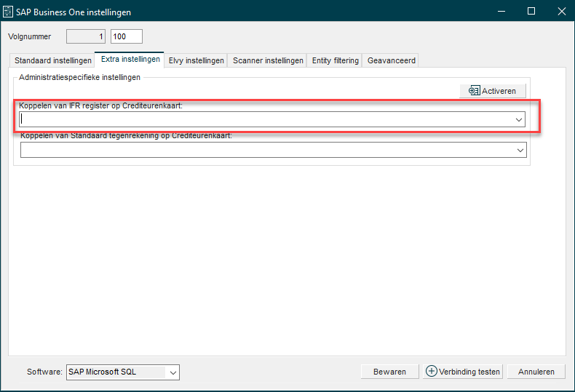Open the IFR register dropdown arrow
Viewport: 575px width, 392px height.
pos(518,120)
